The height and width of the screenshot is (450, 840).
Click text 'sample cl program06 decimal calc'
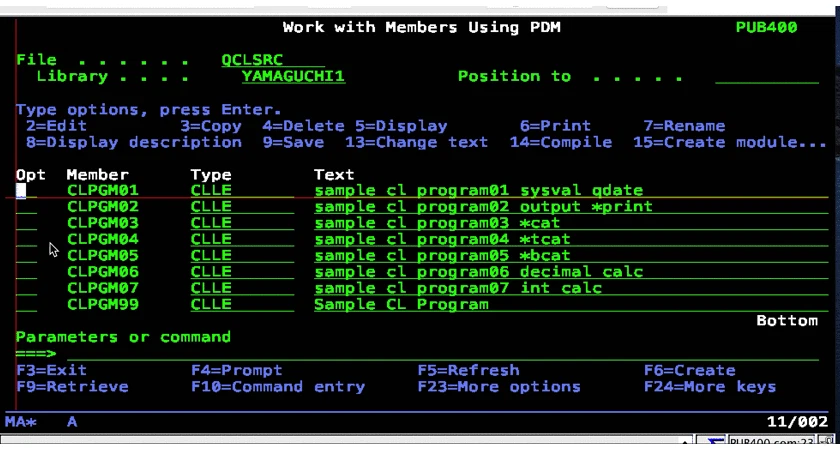pos(478,271)
